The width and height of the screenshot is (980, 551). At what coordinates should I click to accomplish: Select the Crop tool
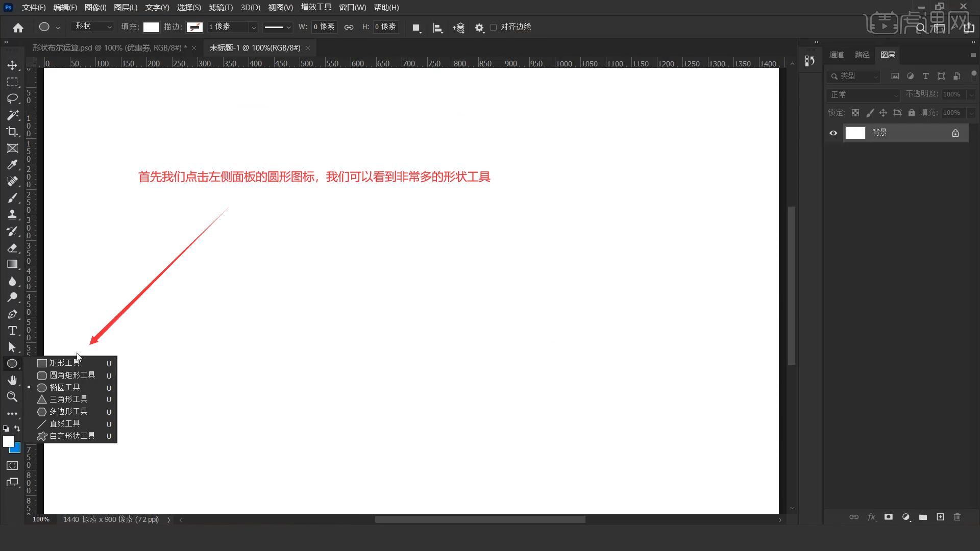pyautogui.click(x=12, y=132)
